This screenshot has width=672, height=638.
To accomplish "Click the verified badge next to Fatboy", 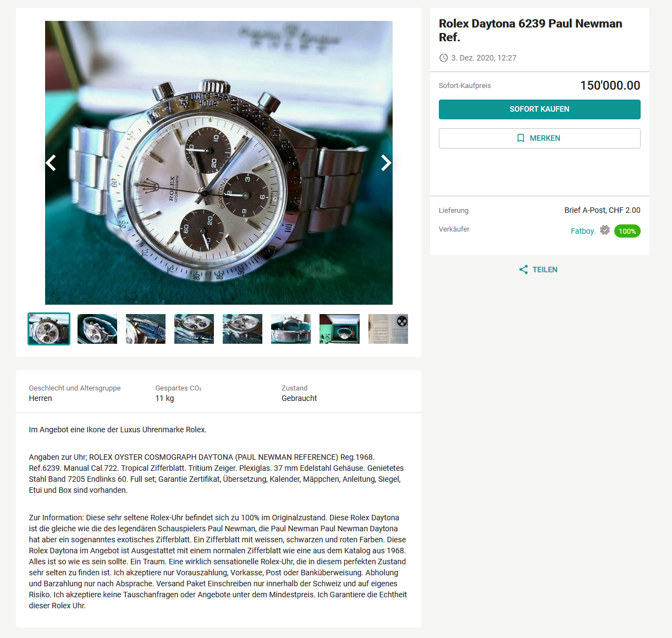I will pos(605,230).
